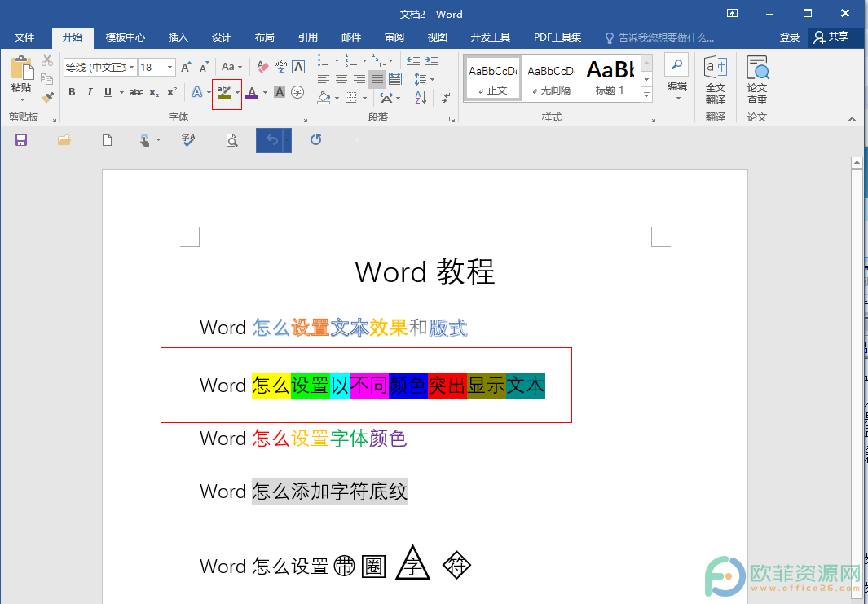Toggle underline formatting
Viewport: 868px width, 604px height.
(x=108, y=92)
